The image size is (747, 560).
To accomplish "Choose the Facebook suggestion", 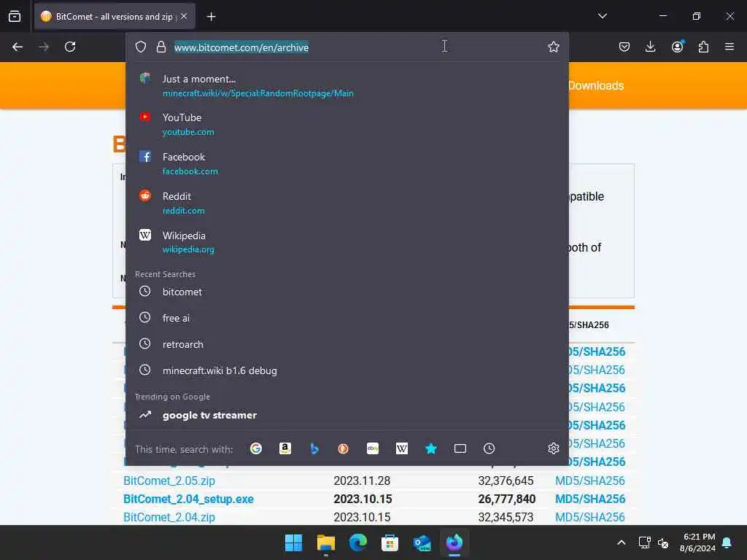I will (x=347, y=163).
